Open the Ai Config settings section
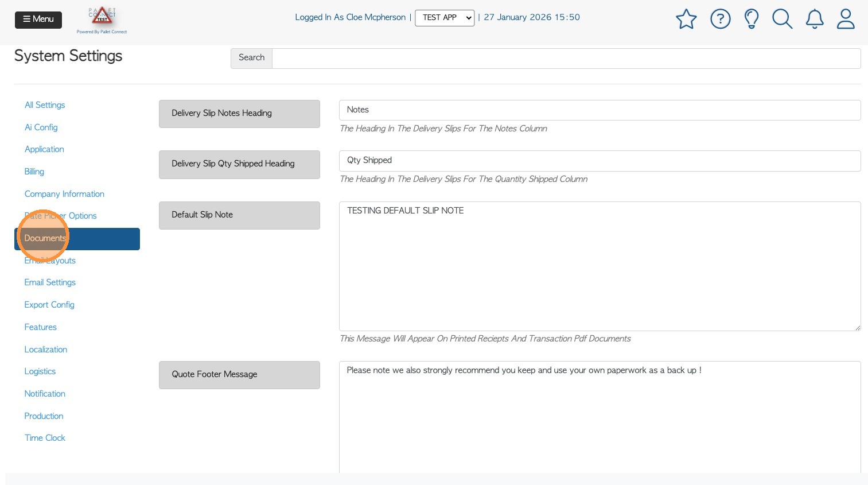 point(41,127)
